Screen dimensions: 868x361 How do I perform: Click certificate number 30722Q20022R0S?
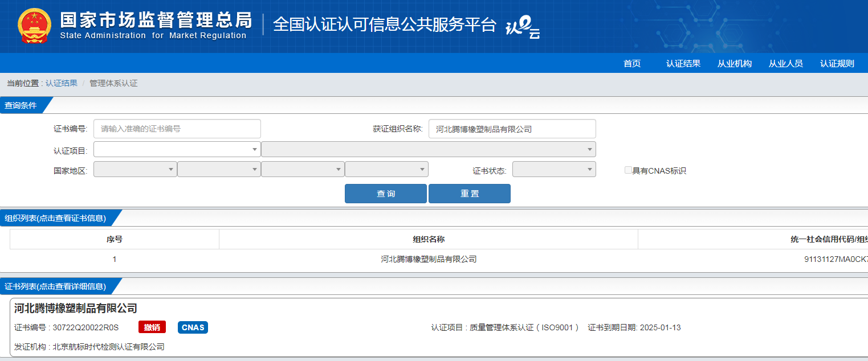point(85,327)
